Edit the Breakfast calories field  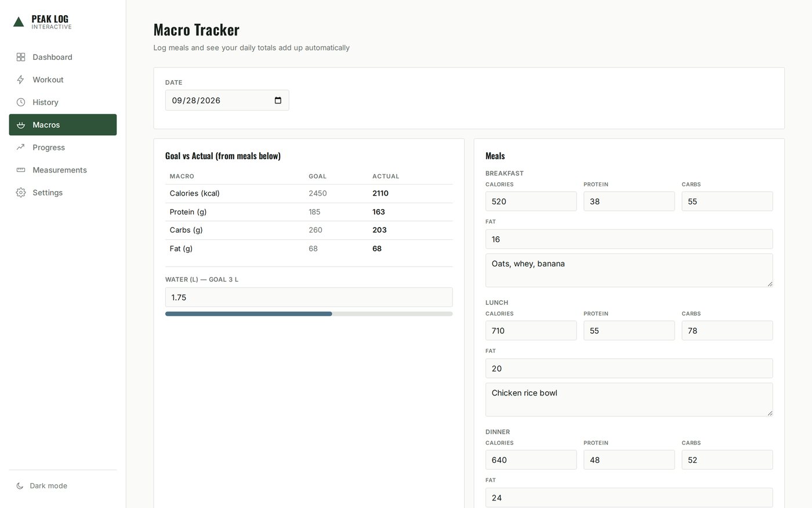531,201
